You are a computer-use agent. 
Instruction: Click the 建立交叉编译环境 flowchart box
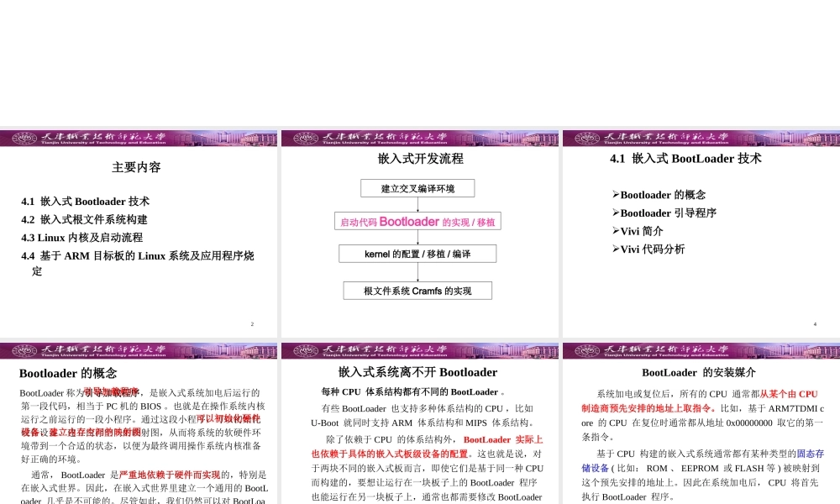[x=417, y=187]
